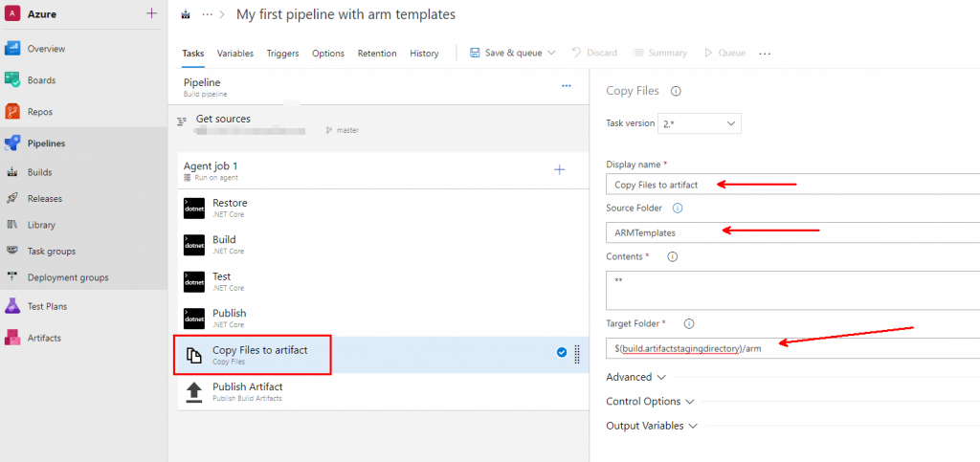Image resolution: width=980 pixels, height=462 pixels.
Task: Add a task to Agent job 1
Action: (559, 169)
